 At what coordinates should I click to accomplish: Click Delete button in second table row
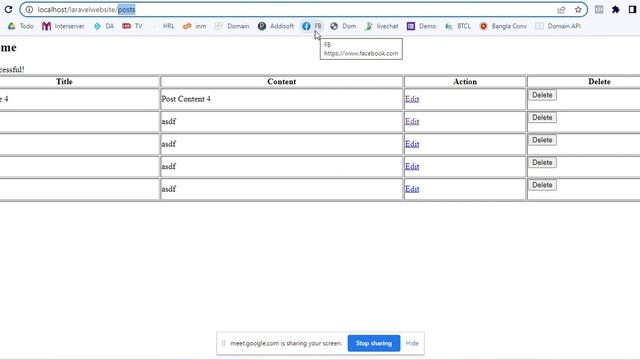pyautogui.click(x=542, y=118)
